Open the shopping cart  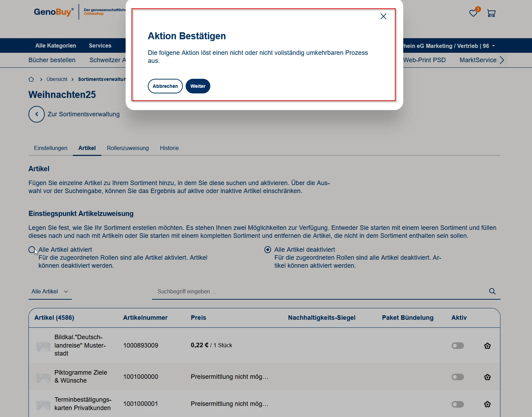coord(491,13)
